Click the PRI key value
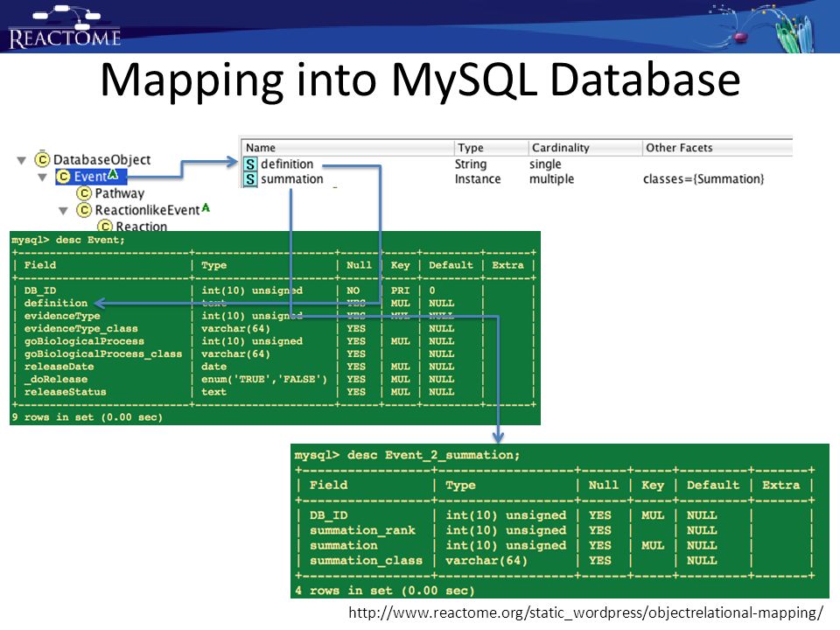This screenshot has height=630, width=840. (400, 290)
